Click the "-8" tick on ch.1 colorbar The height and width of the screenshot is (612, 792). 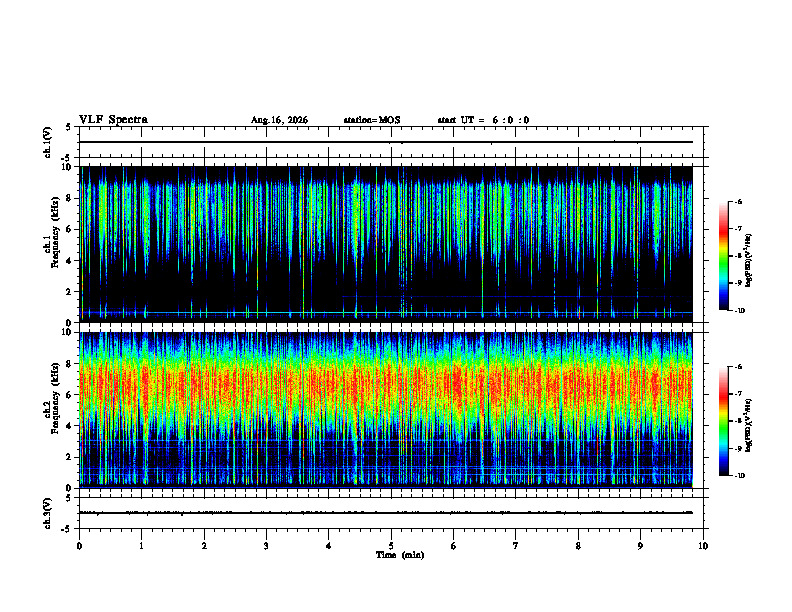point(738,256)
